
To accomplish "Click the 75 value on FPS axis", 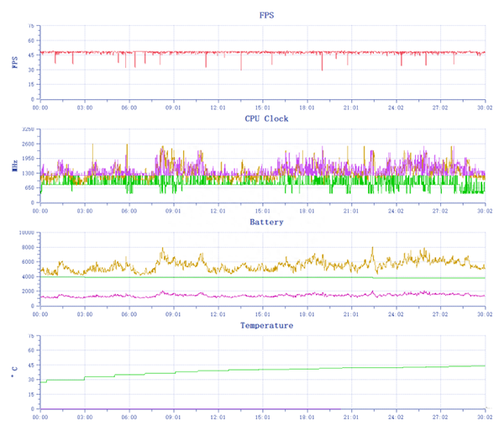I will [31, 27].
